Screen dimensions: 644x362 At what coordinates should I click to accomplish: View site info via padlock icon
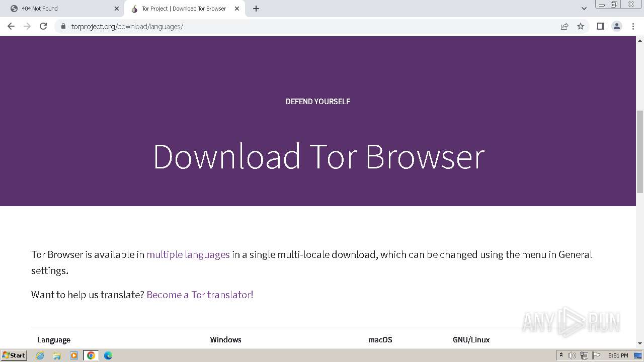[63, 26]
